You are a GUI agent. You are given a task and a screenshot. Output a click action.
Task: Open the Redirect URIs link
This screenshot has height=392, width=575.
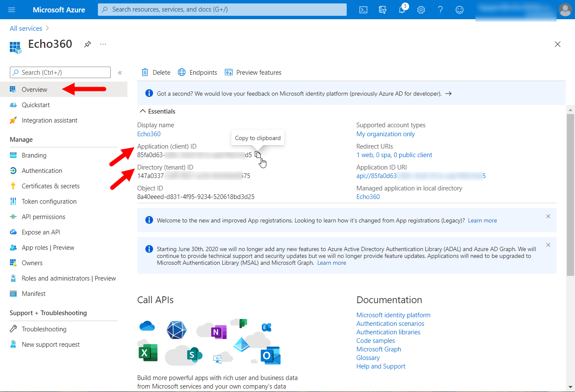pos(394,155)
